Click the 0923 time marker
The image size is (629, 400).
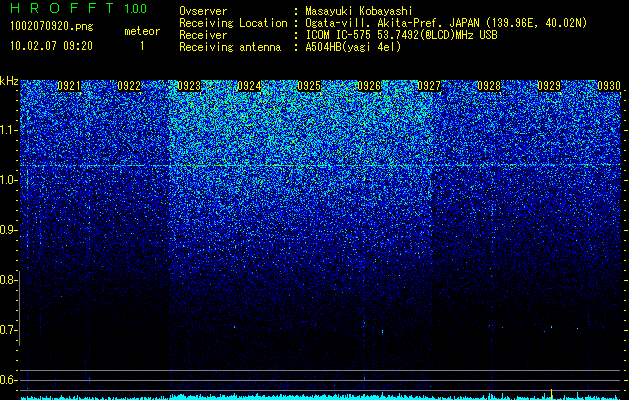tap(189, 86)
